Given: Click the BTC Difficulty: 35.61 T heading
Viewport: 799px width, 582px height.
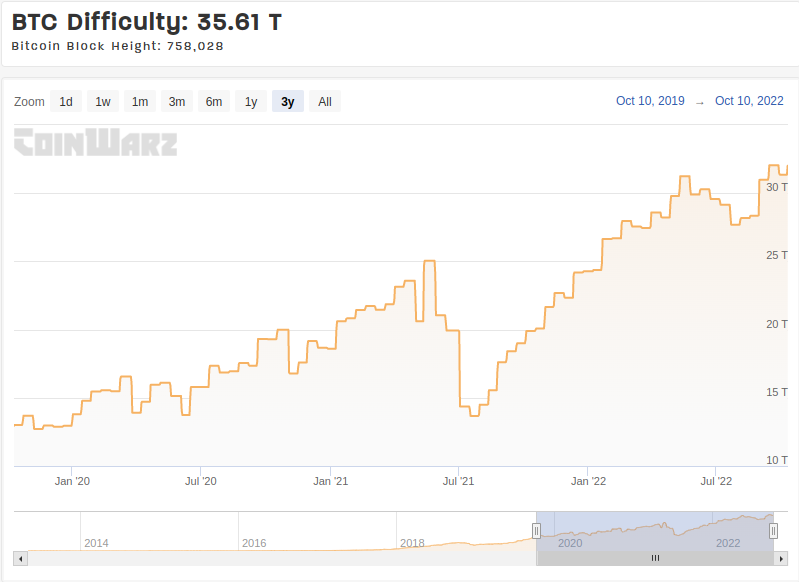Looking at the screenshot, I should point(147,22).
